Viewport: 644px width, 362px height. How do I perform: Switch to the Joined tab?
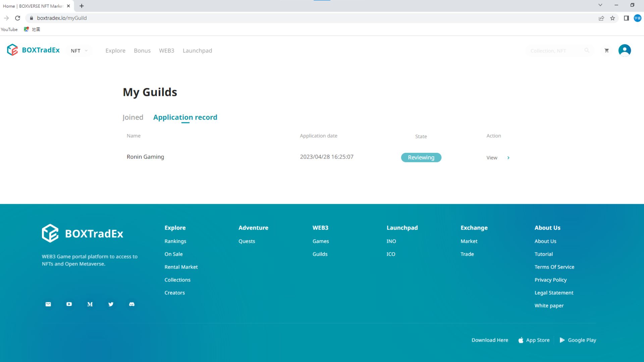(x=133, y=117)
